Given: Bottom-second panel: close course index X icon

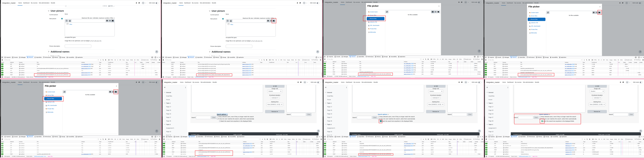Looking at the screenshot, I should tap(165, 87).
